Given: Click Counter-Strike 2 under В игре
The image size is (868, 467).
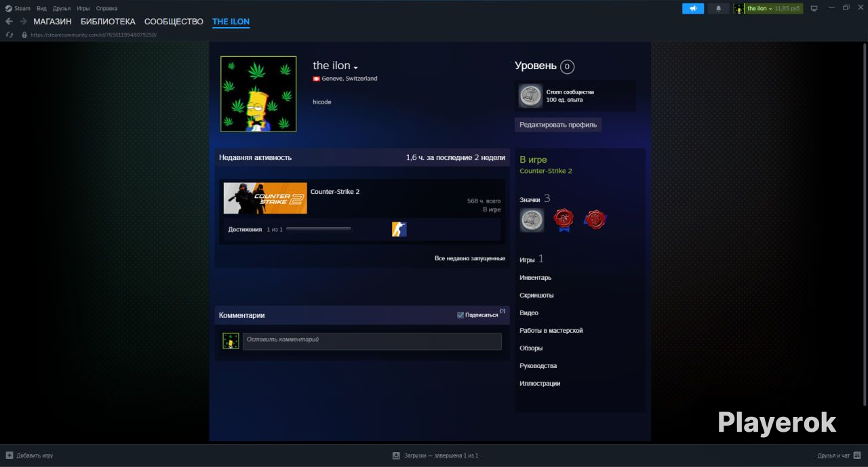Looking at the screenshot, I should [546, 171].
